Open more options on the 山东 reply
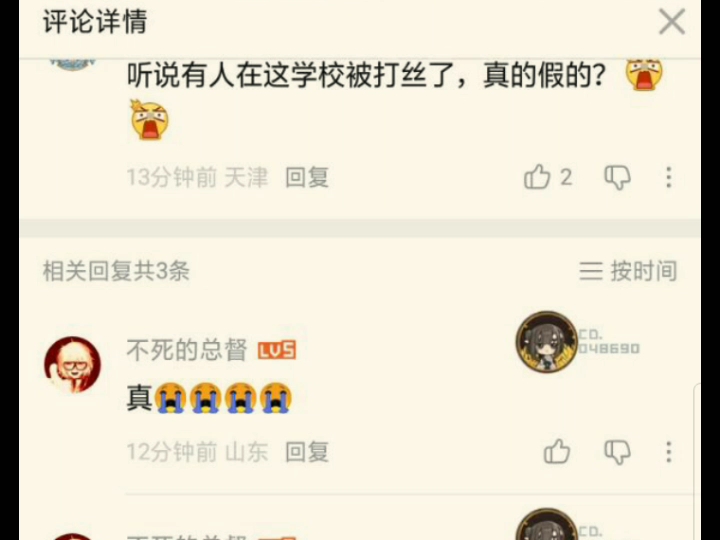The width and height of the screenshot is (720, 540). tap(669, 452)
